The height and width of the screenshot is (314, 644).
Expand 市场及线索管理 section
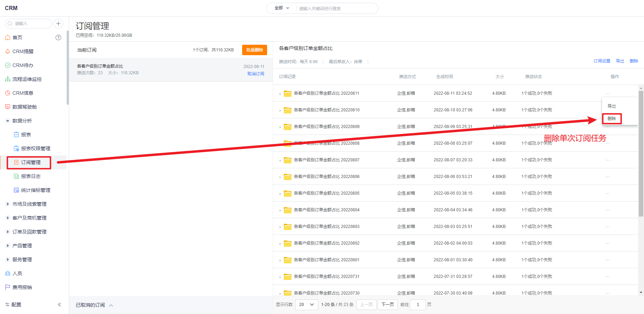[8, 204]
